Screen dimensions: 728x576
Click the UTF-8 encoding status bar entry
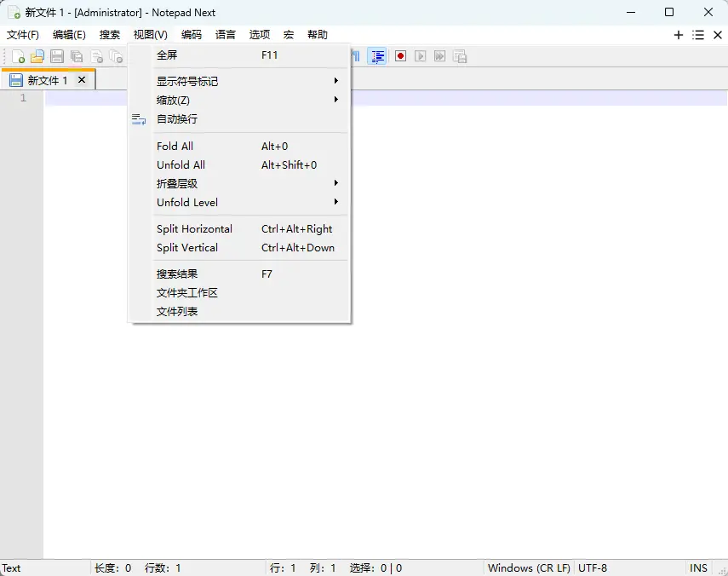point(593,568)
